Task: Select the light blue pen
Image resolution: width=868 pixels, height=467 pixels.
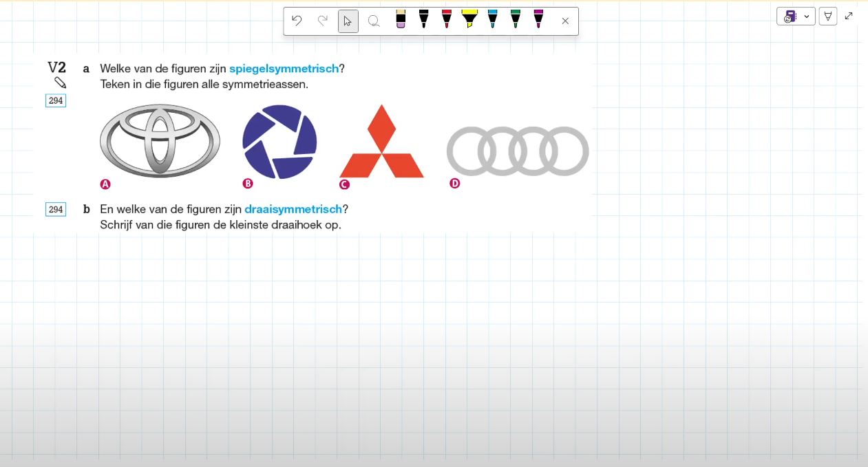Action: [x=492, y=19]
